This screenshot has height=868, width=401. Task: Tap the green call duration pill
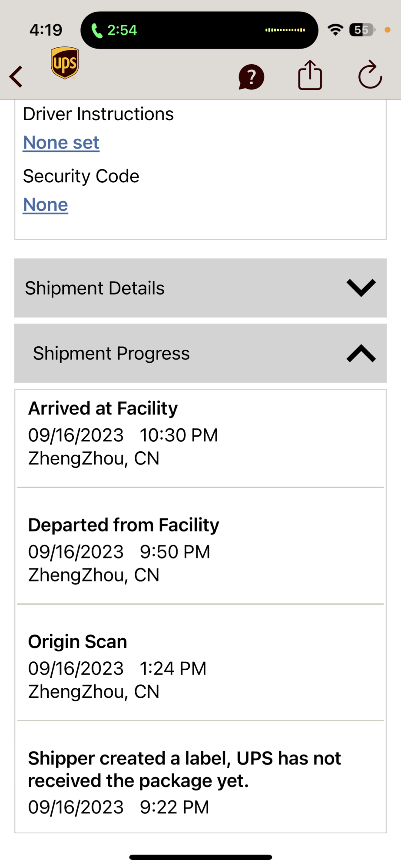pos(114,30)
